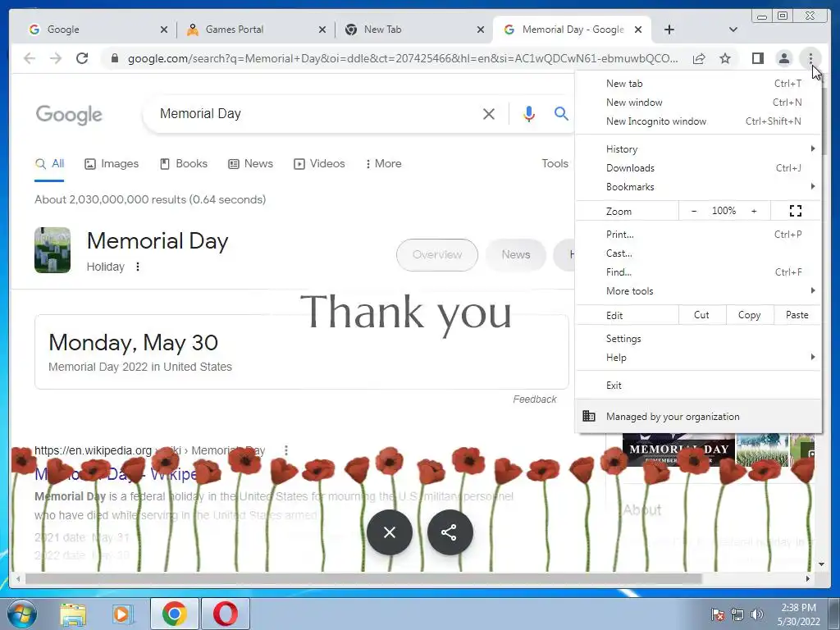The width and height of the screenshot is (840, 630).
Task: Open the media player taskbar icon
Action: (123, 614)
